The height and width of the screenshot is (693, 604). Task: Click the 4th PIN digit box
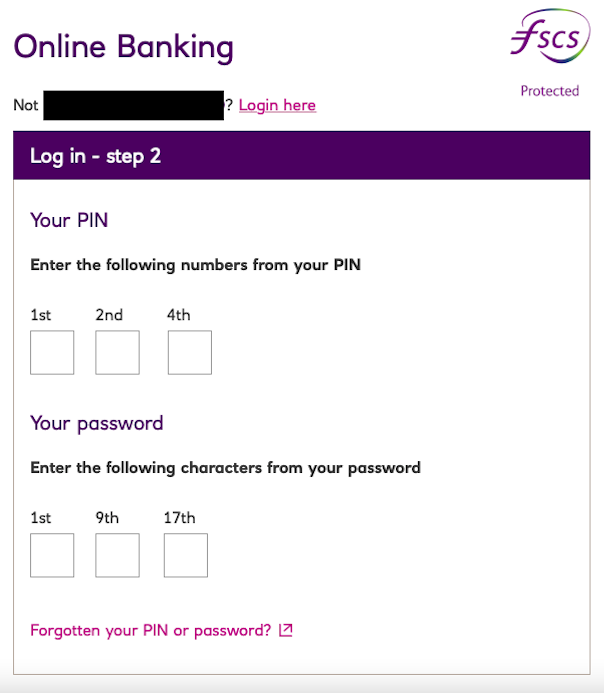click(189, 353)
